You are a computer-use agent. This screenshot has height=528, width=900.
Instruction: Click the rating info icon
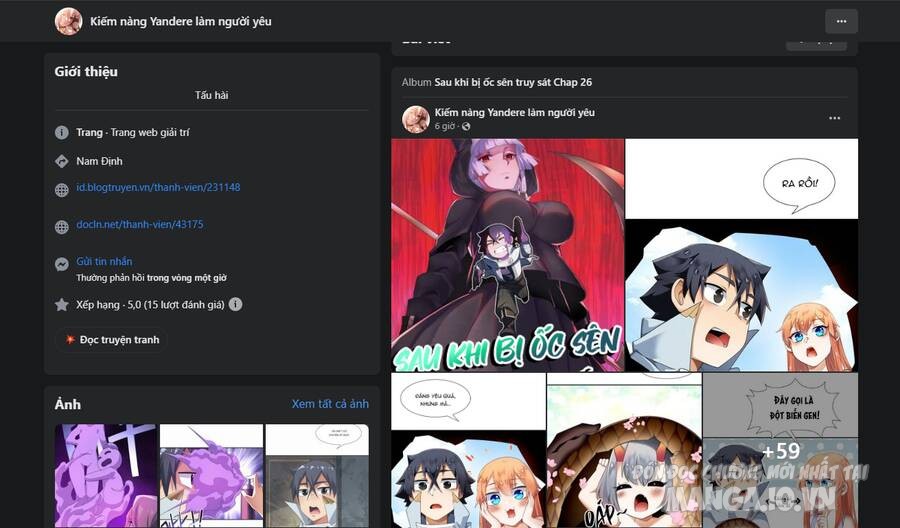click(x=235, y=304)
